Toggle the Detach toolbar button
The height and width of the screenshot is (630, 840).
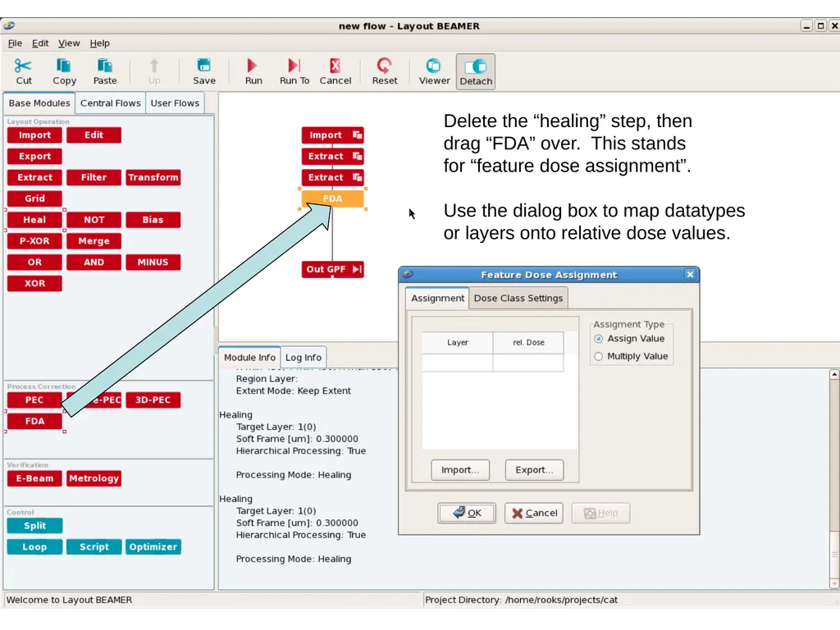click(476, 71)
